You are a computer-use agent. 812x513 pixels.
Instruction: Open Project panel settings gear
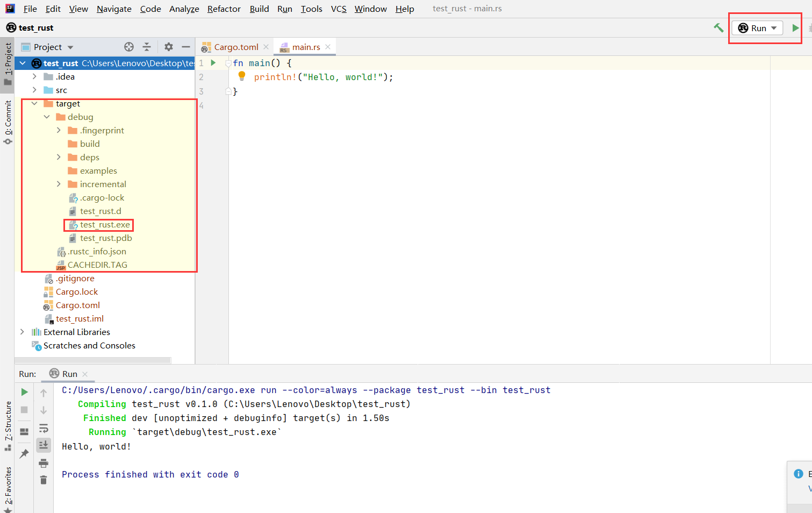tap(169, 47)
